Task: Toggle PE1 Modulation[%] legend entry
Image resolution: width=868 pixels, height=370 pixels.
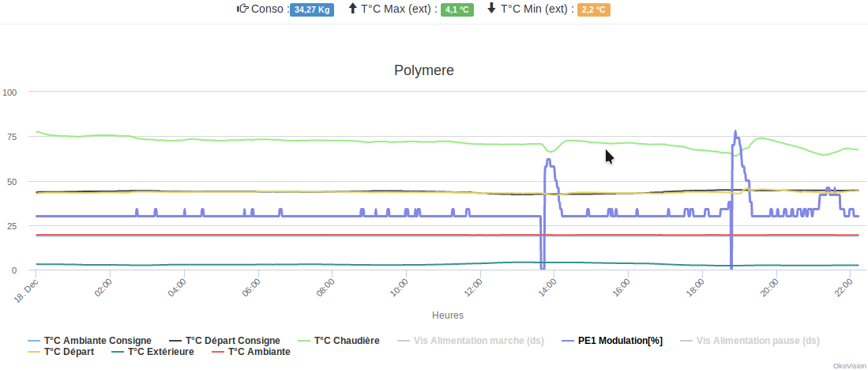Action: (x=620, y=341)
